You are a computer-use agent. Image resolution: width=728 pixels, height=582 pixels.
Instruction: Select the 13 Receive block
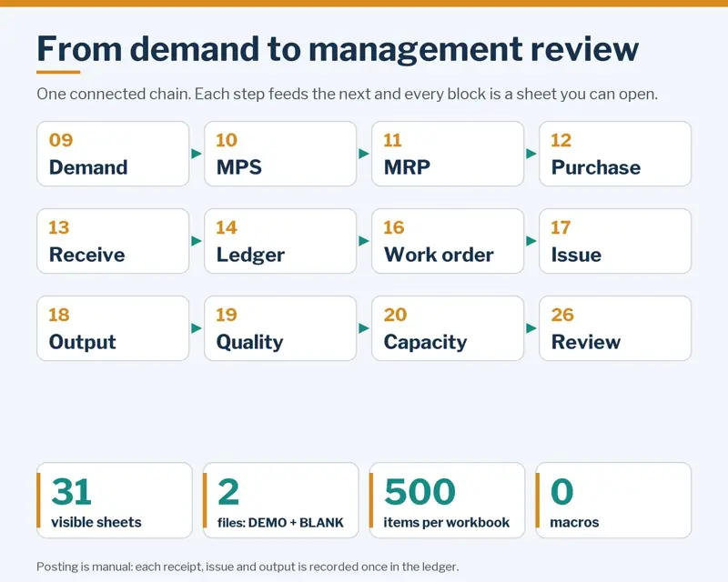tap(113, 241)
